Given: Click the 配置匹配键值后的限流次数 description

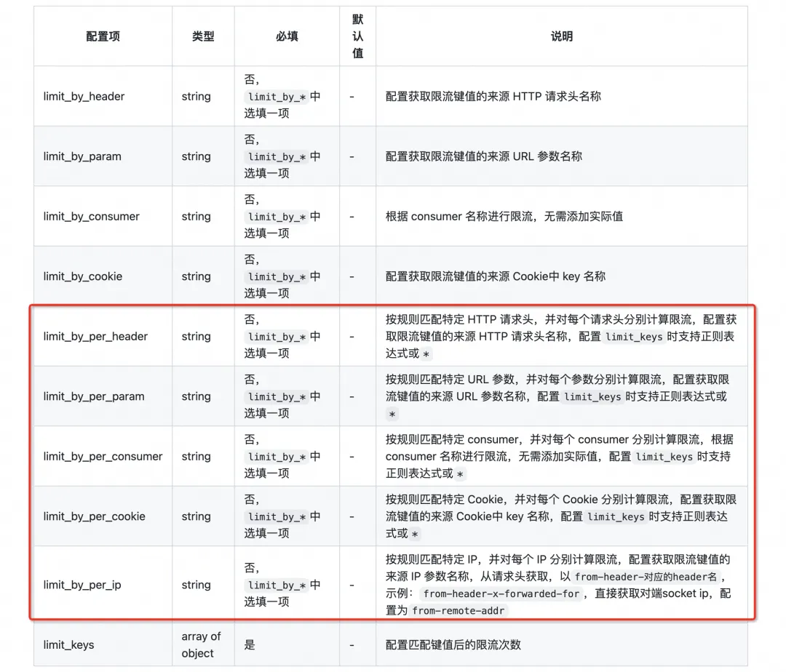Looking at the screenshot, I should click(453, 644).
